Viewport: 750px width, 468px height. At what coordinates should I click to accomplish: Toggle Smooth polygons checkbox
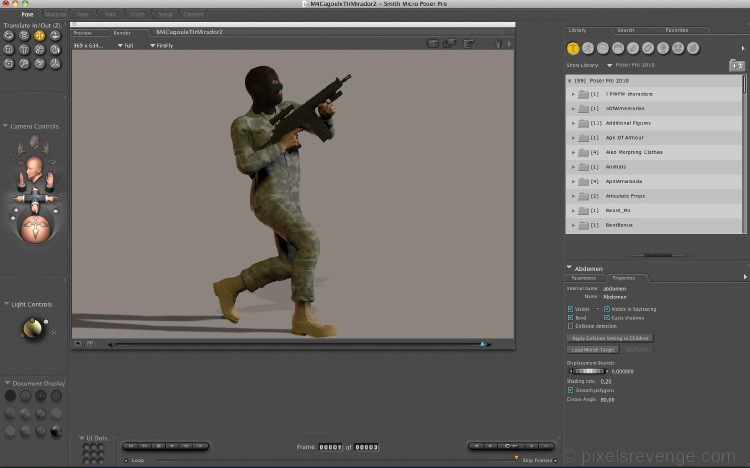pos(570,390)
